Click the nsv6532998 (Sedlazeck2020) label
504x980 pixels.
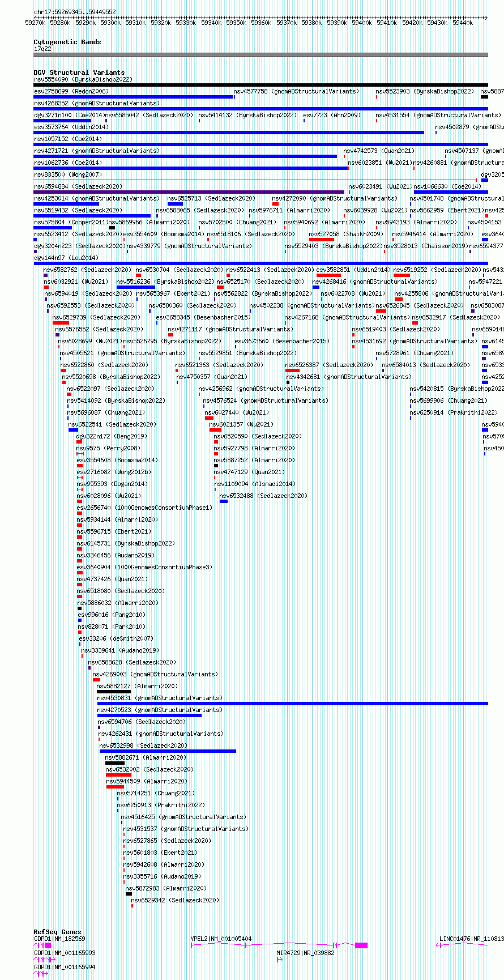pyautogui.click(x=144, y=745)
